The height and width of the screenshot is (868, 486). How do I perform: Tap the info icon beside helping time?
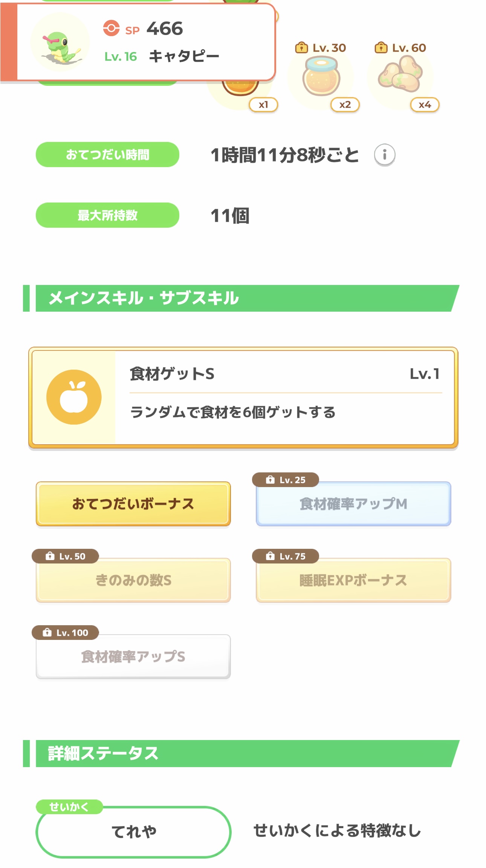coord(384,155)
